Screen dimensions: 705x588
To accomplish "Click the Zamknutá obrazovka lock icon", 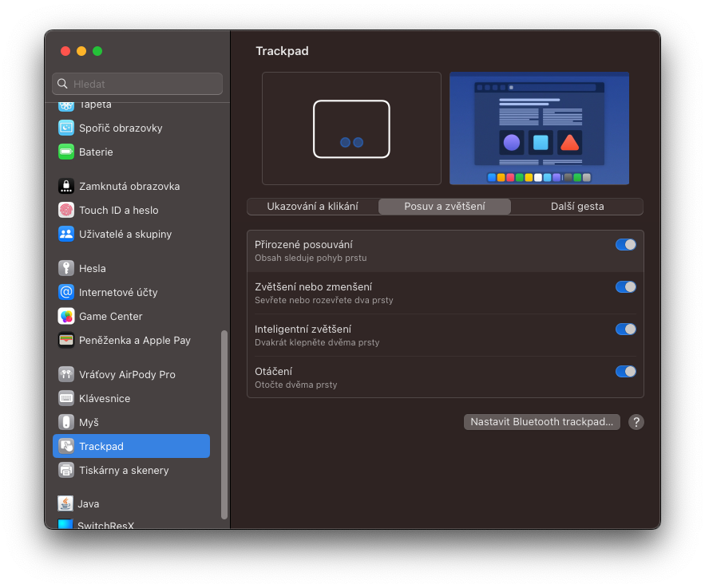I will pyautogui.click(x=66, y=186).
